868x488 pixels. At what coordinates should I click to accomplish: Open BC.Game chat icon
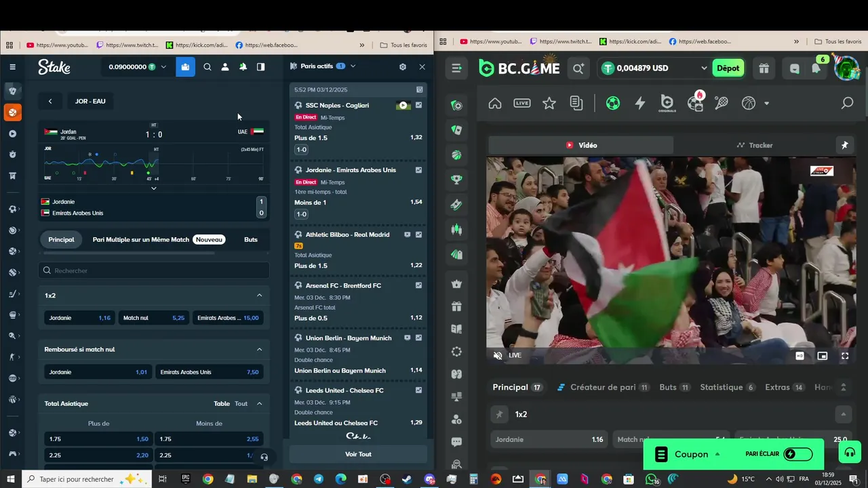coord(795,68)
